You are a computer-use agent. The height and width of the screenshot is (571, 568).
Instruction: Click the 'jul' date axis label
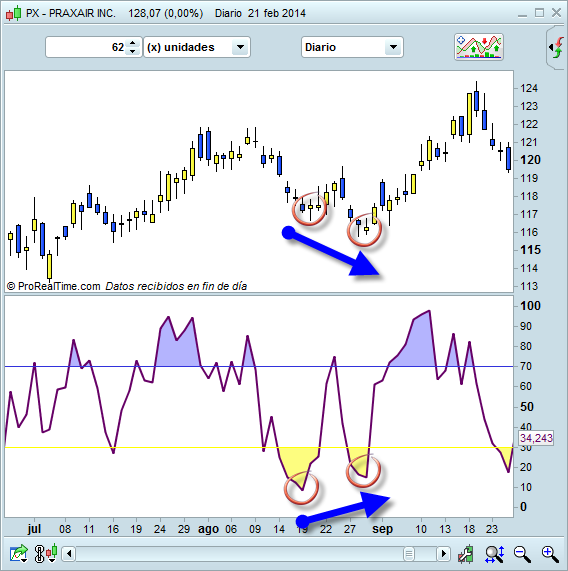click(34, 529)
